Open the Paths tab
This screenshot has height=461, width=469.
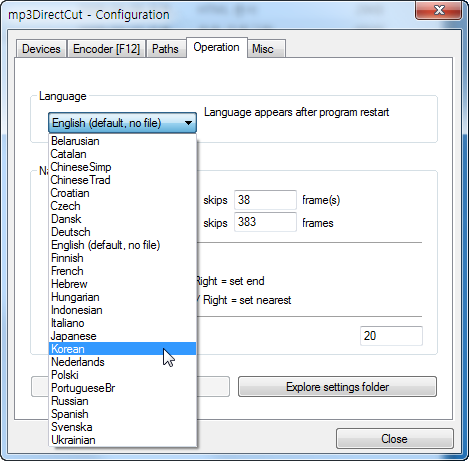point(165,49)
